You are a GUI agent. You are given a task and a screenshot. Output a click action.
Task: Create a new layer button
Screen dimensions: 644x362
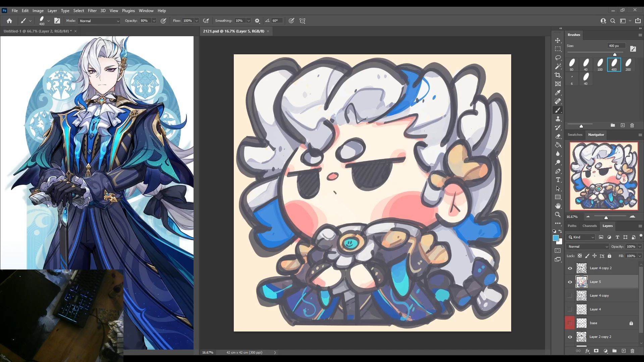pos(624,351)
